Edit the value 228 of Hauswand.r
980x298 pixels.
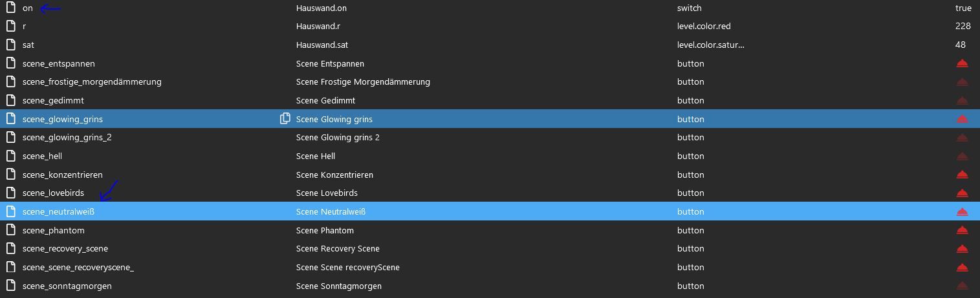click(x=963, y=27)
